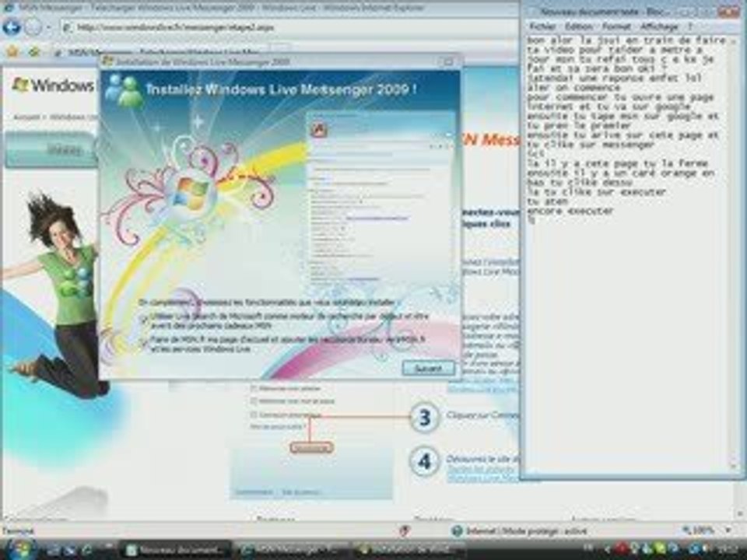The width and height of the screenshot is (747, 560).
Task: Click Internet Explorer's forward arrow button
Action: click(x=33, y=27)
